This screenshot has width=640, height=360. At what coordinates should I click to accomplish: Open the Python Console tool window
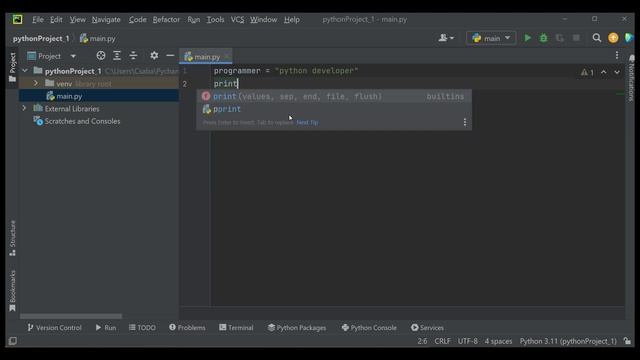tap(369, 327)
